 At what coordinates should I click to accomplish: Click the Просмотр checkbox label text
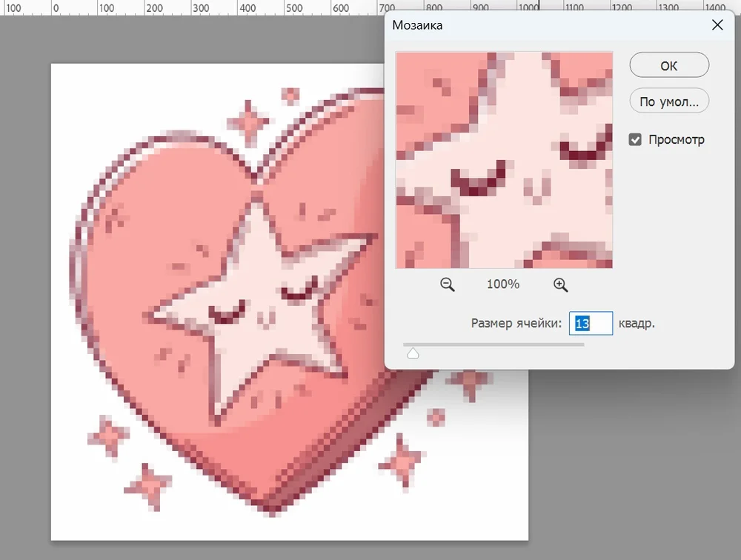coord(676,139)
